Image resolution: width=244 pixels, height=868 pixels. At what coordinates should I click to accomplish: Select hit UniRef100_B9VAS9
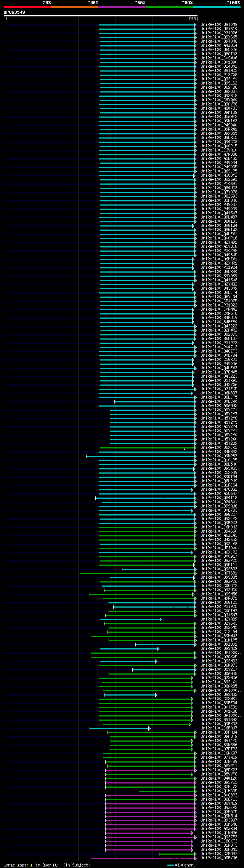219,276
